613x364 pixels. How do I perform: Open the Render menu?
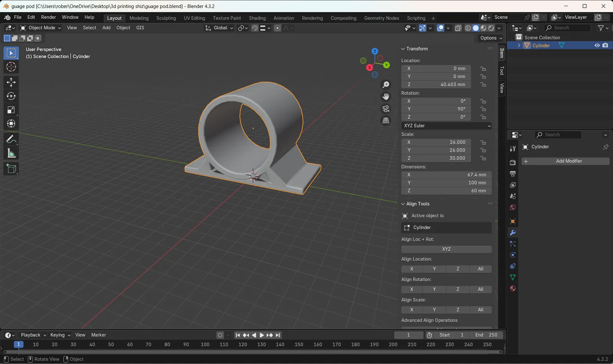48,17
